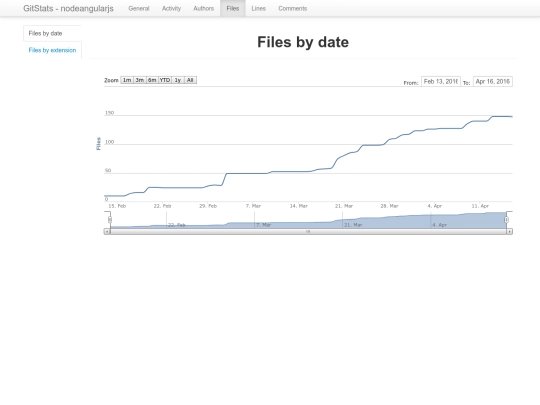The height and width of the screenshot is (405, 540).
Task: Click the 100 y-axis label
Action: 109,142
